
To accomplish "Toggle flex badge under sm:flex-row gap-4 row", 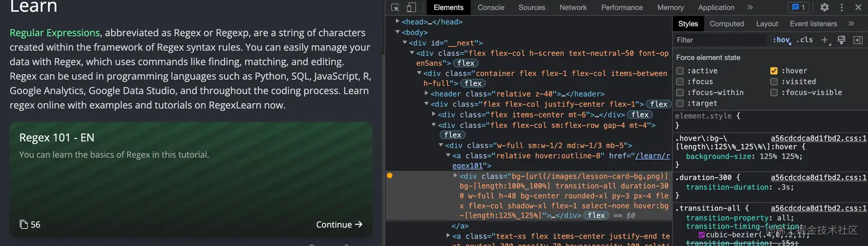I will pos(452,135).
